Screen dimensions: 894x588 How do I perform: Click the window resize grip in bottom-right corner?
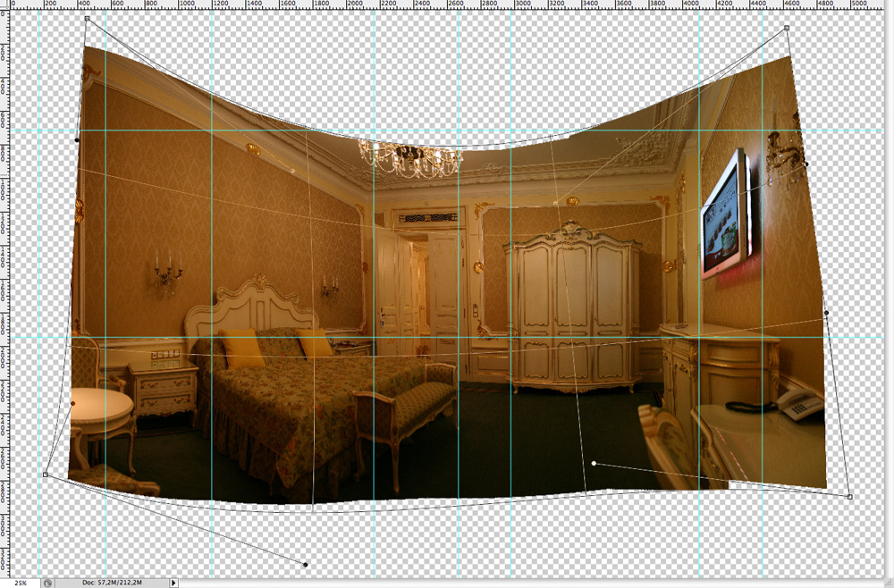pos(888,583)
